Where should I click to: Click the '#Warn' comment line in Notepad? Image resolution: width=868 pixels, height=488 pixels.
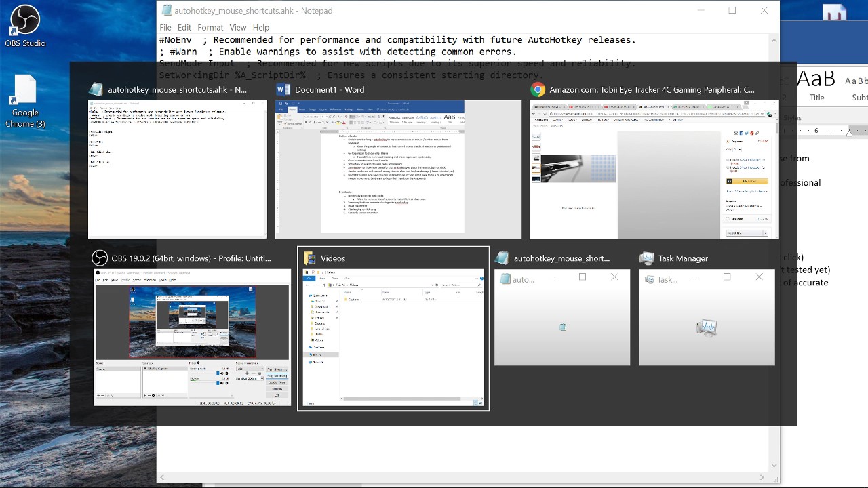(338, 52)
